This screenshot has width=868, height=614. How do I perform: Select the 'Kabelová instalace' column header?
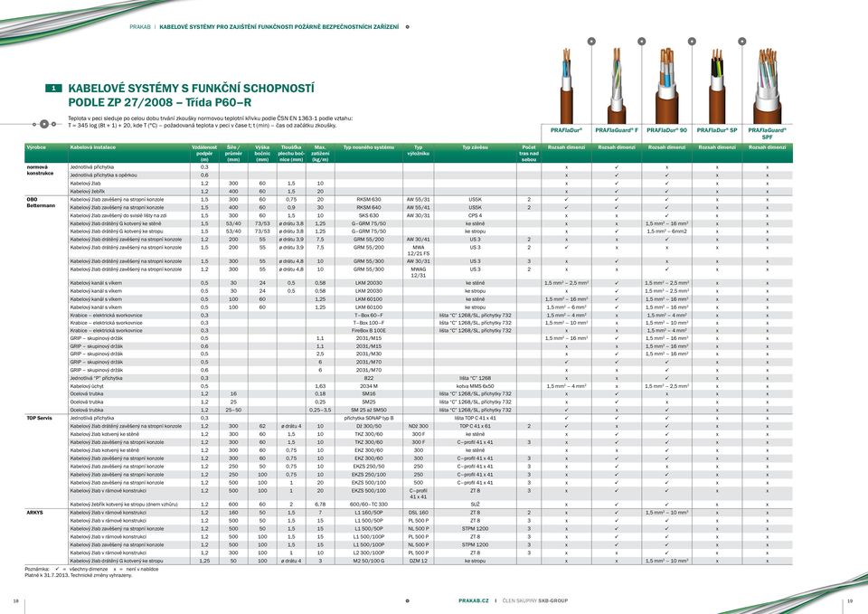pos(93,147)
